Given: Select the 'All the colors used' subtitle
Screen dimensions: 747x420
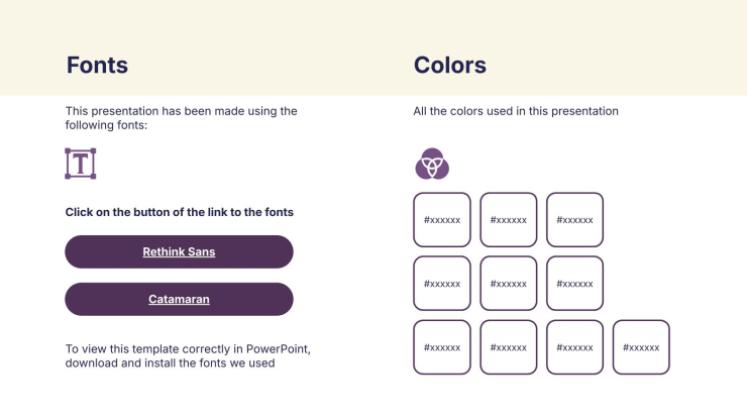Looking at the screenshot, I should [x=515, y=111].
